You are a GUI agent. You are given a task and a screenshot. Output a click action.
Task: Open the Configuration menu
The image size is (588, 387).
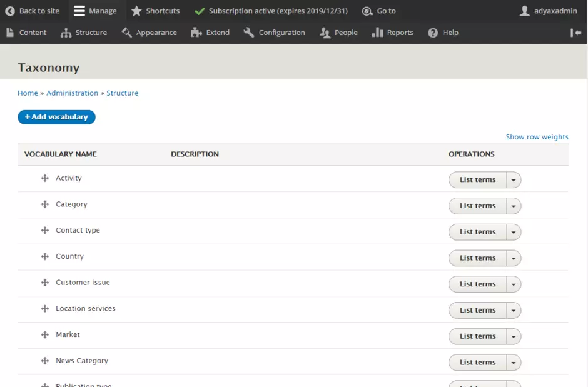point(274,33)
